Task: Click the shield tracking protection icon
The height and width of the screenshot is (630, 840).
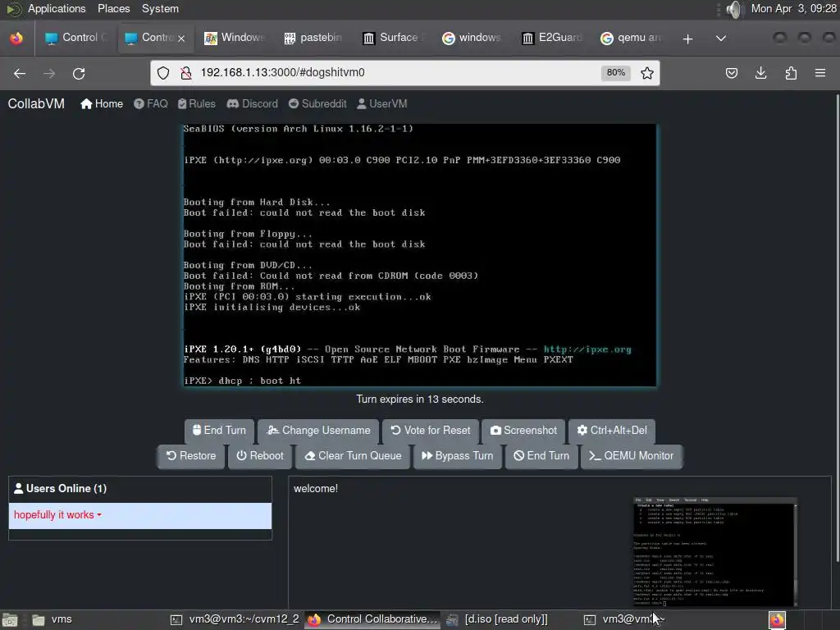Action: pos(163,73)
